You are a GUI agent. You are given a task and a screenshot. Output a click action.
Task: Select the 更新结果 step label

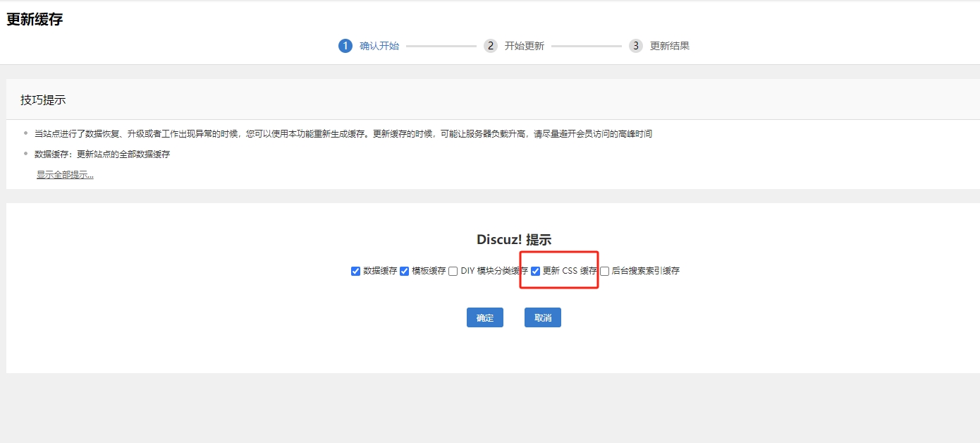click(x=670, y=46)
